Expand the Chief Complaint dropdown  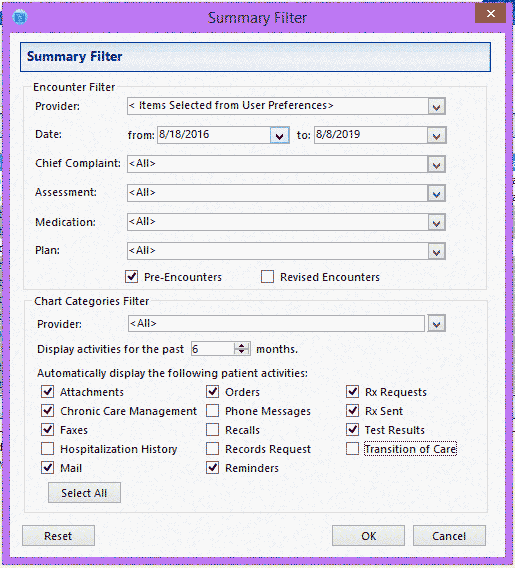point(436,164)
